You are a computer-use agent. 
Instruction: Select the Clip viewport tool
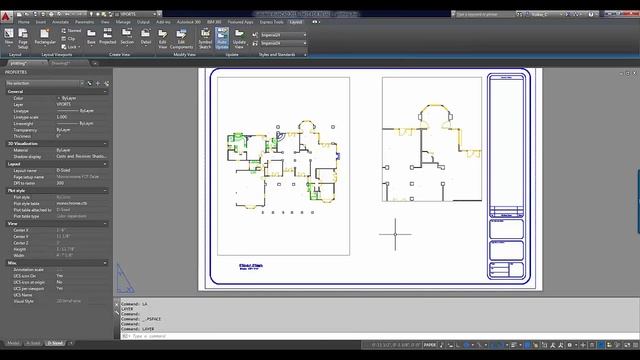[69, 39]
